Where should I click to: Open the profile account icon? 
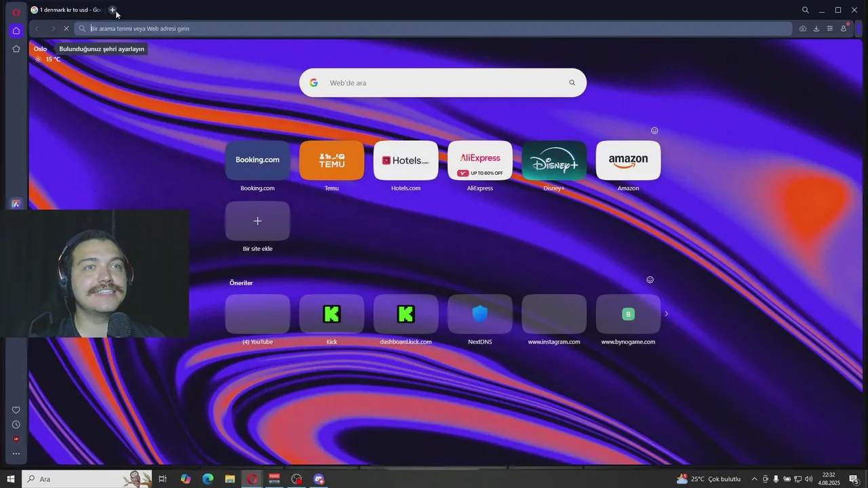click(x=844, y=28)
